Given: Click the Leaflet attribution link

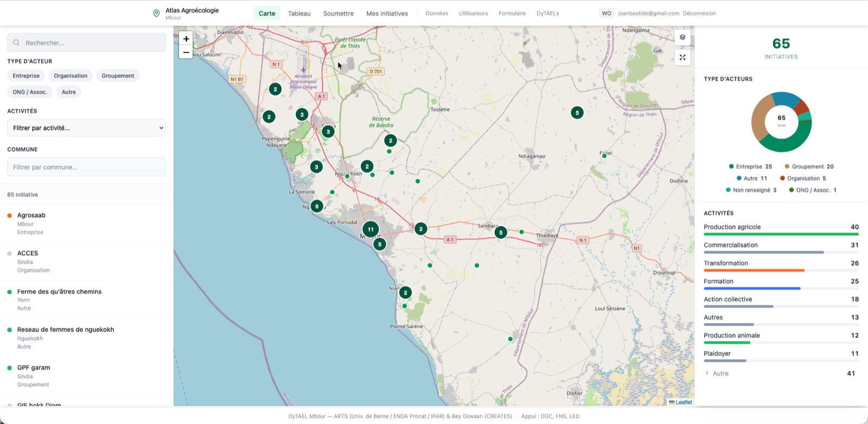Looking at the screenshot, I should [684, 402].
